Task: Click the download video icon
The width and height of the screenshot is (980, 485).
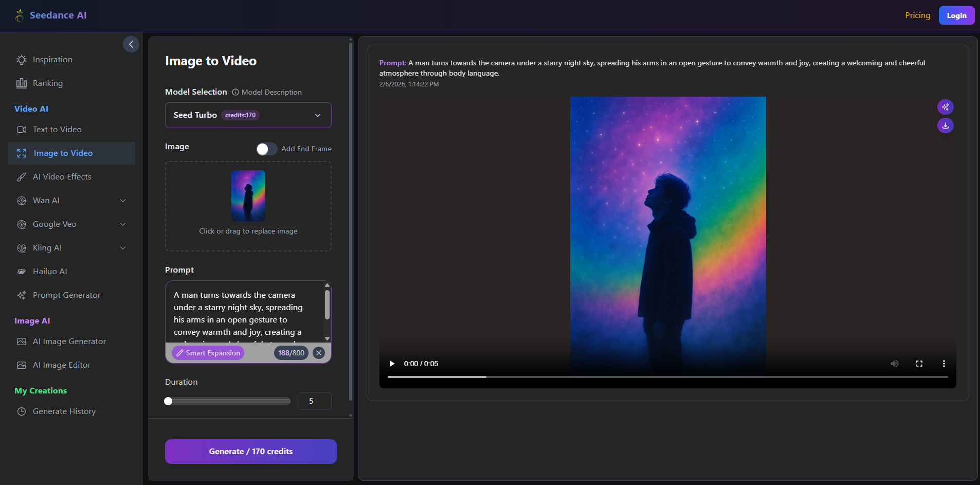Action: coord(945,125)
